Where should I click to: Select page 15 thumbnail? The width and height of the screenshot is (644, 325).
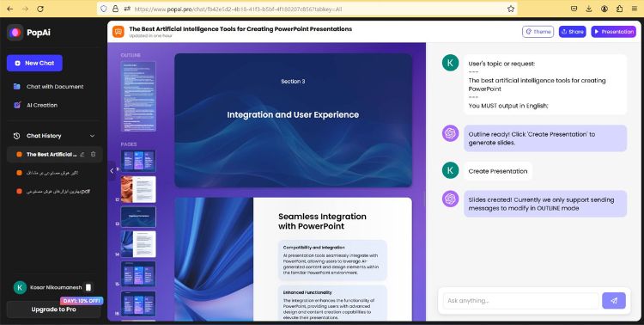138,274
